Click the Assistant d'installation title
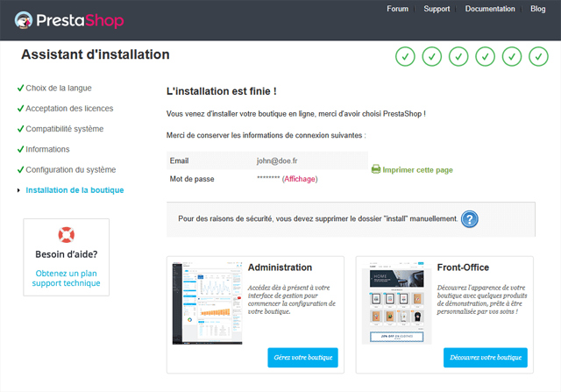The height and width of the screenshot is (392, 561). [96, 54]
